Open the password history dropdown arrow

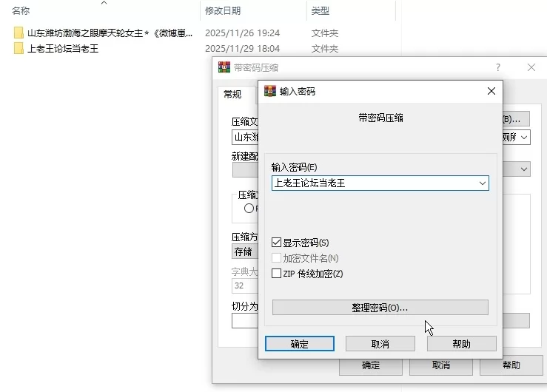click(x=483, y=183)
